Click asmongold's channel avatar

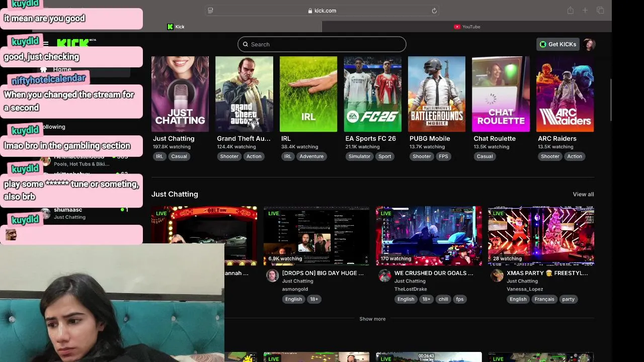(272, 276)
